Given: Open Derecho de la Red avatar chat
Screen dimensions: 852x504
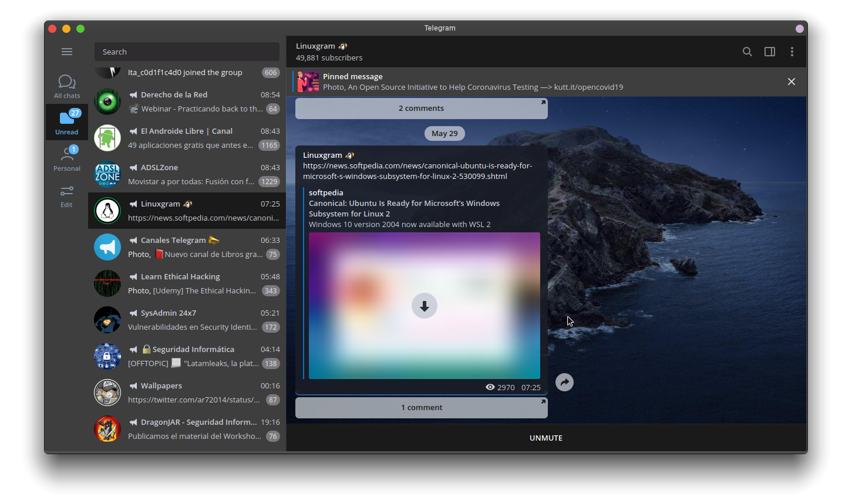Looking at the screenshot, I should pos(107,102).
